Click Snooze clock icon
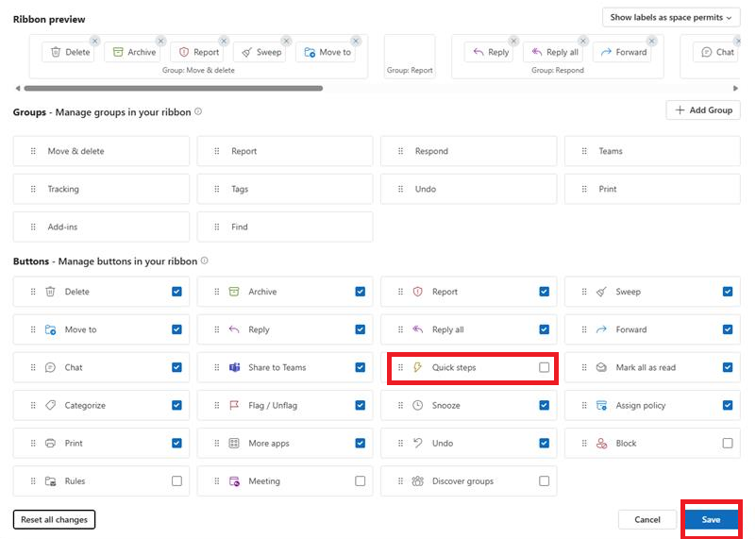The image size is (756, 539). click(x=417, y=406)
